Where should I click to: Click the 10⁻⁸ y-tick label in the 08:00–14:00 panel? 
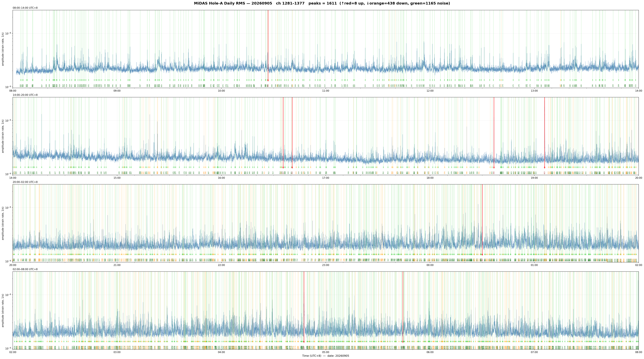[x=8, y=33]
